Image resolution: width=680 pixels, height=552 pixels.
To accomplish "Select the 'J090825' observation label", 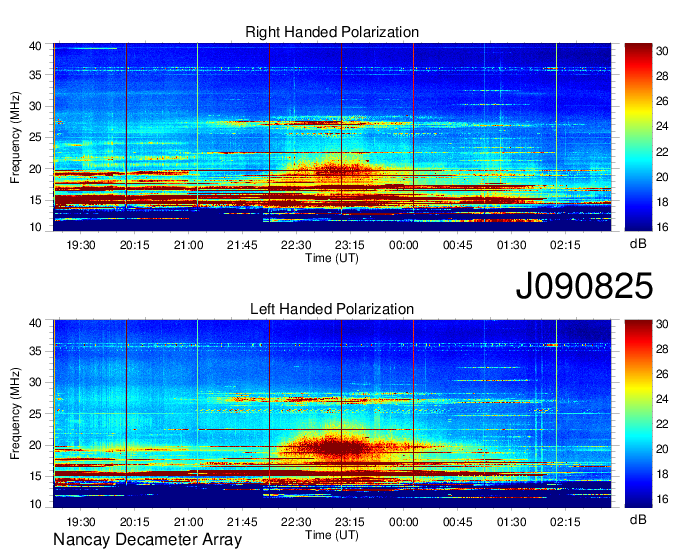I will click(x=584, y=285).
